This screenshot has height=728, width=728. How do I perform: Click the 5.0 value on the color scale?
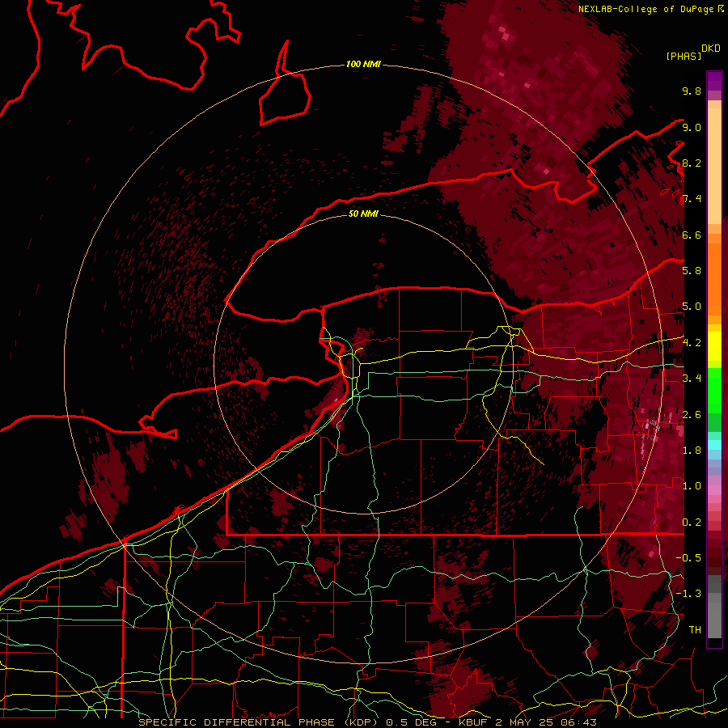coord(692,307)
